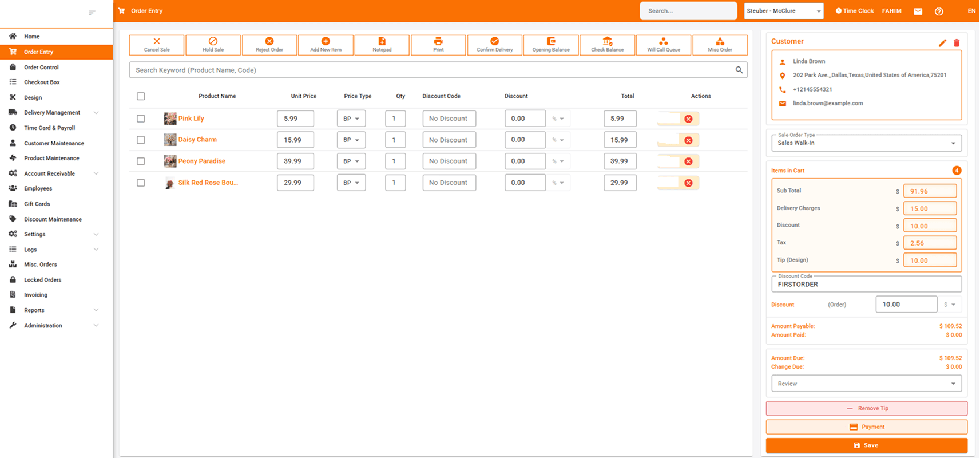The height and width of the screenshot is (458, 980).
Task: Toggle the select-all checkbox in table header
Action: click(x=141, y=96)
